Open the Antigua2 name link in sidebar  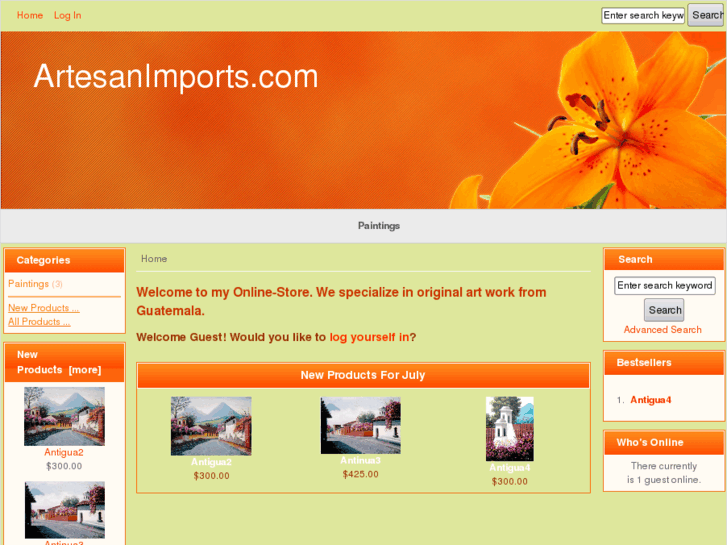(64, 452)
